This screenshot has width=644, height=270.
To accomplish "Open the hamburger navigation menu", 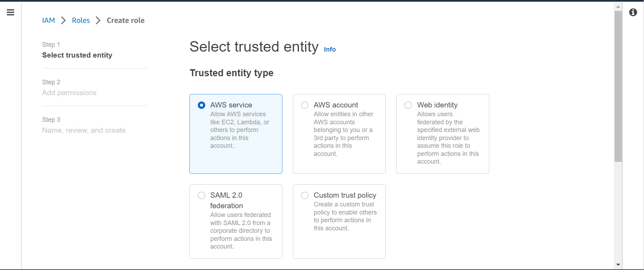I will click(x=11, y=12).
